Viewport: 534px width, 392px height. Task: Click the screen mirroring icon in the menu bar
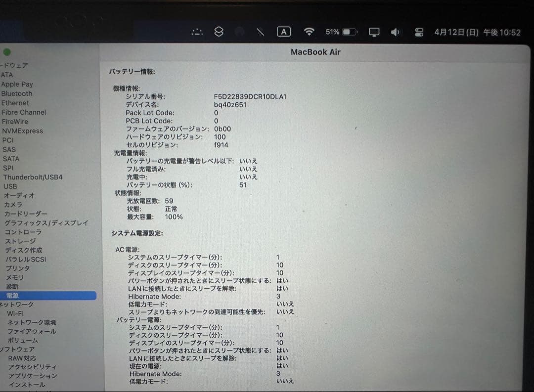[x=373, y=32]
